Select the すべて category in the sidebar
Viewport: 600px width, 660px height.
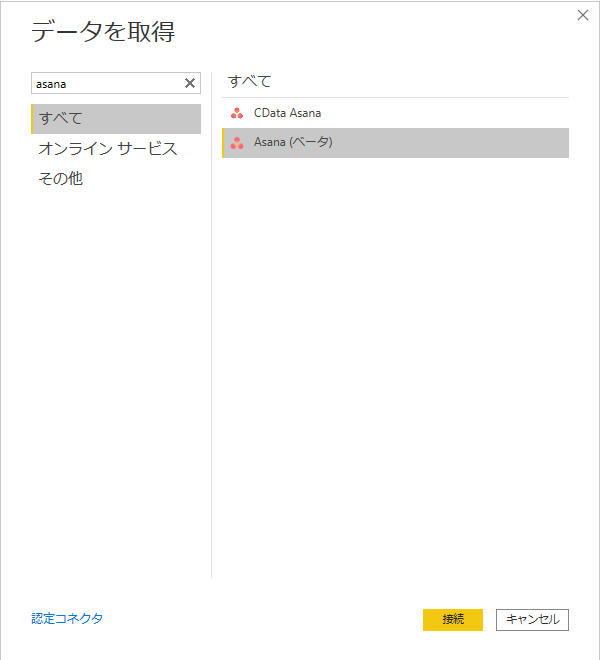coord(116,119)
